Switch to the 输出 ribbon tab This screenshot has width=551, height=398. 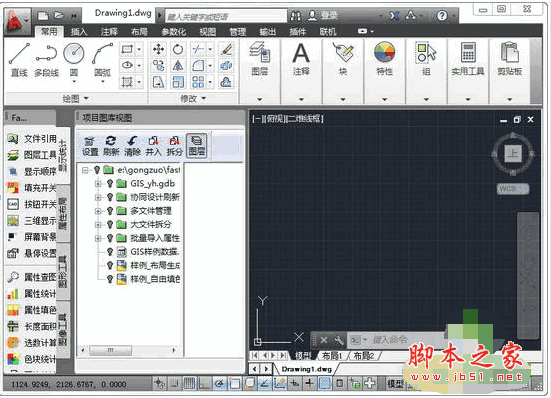(267, 32)
